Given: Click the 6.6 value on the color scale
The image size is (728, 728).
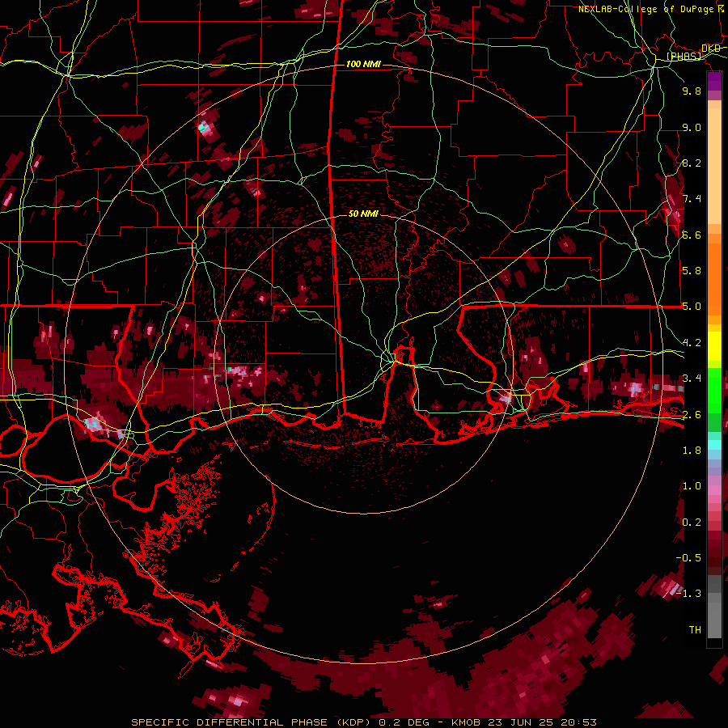Looking at the screenshot, I should [692, 235].
